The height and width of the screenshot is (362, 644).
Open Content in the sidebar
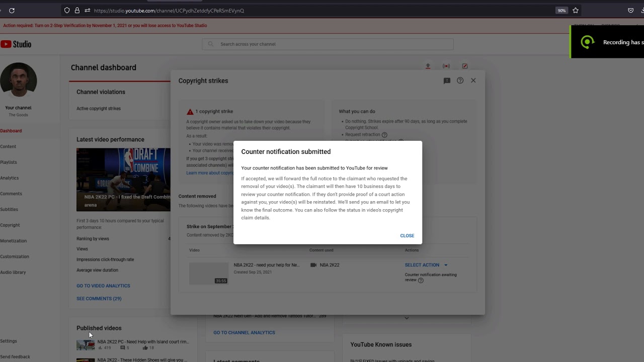pos(8,146)
